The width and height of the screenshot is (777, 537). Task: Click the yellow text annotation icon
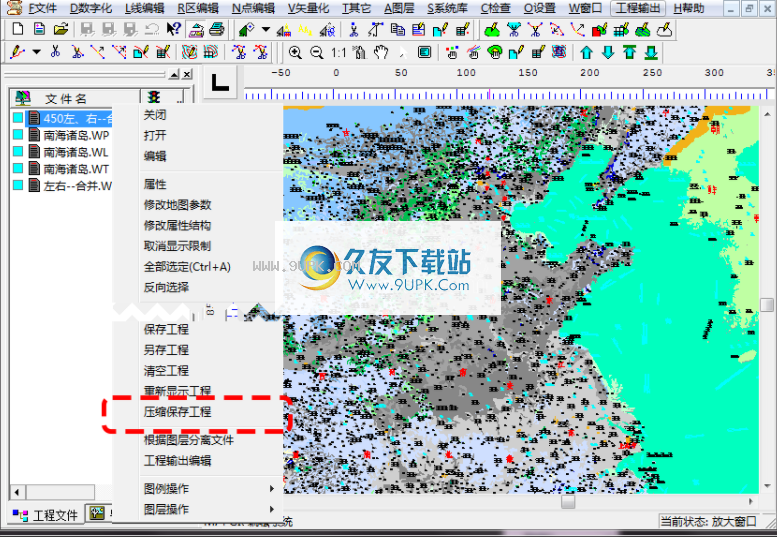(305, 30)
